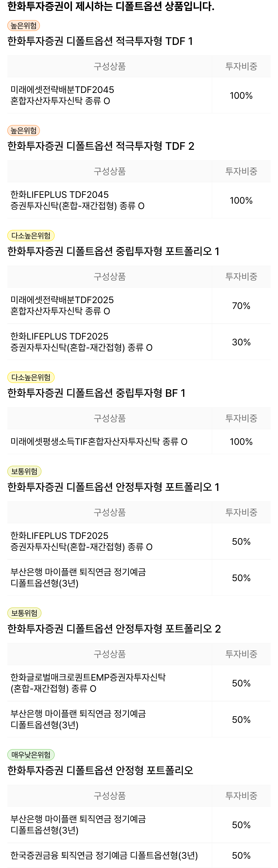Click the 높은위험 badge above 적극투자형 TDF 1
The width and height of the screenshot is (278, 868).
[x=24, y=26]
